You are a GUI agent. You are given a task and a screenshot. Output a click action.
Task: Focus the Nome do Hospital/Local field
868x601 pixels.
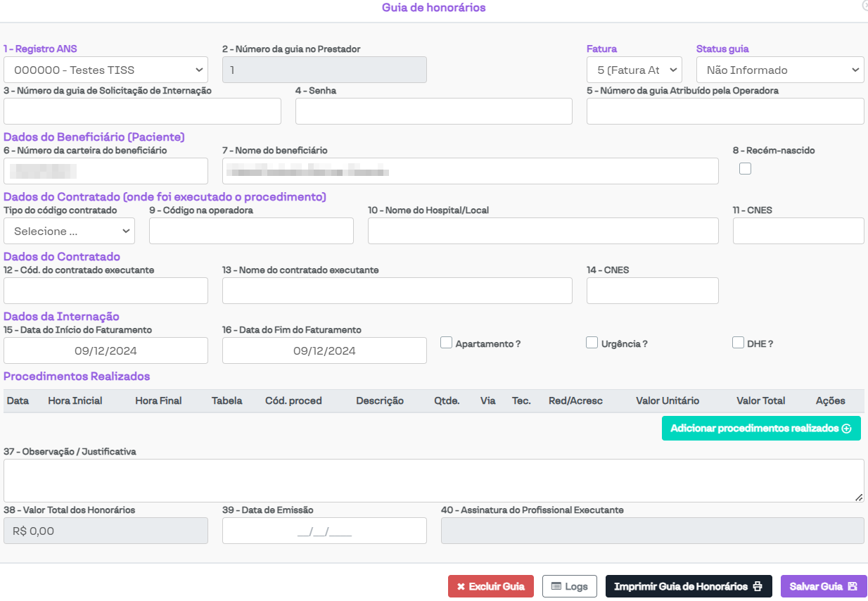[542, 231]
